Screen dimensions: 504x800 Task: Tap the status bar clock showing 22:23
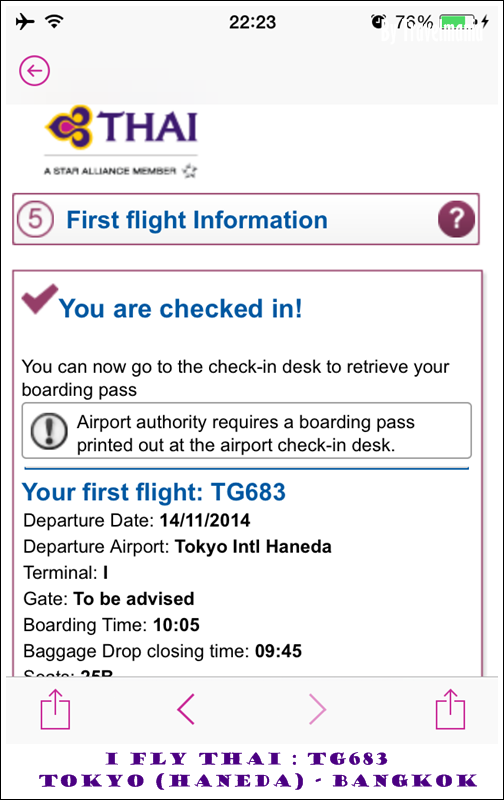tap(252, 22)
